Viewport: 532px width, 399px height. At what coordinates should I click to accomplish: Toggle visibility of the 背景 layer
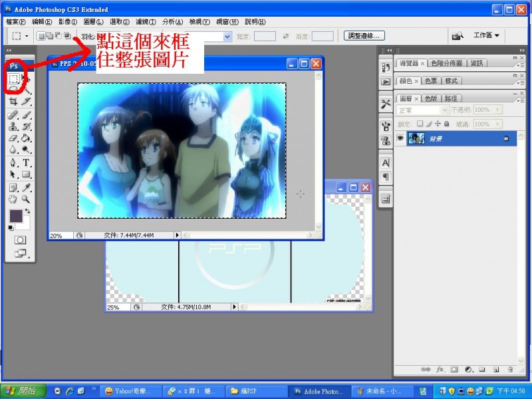[x=400, y=138]
